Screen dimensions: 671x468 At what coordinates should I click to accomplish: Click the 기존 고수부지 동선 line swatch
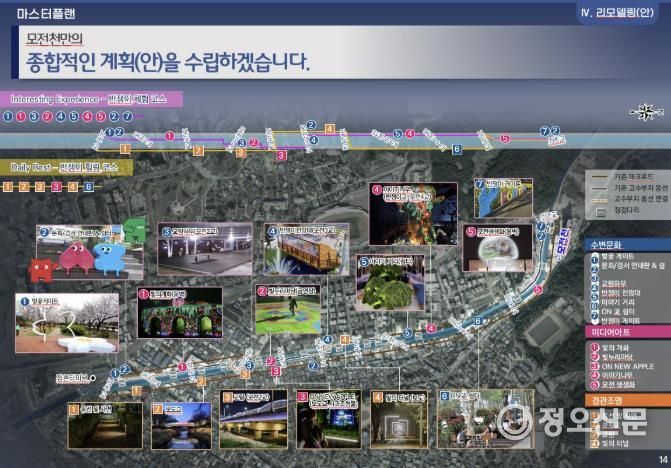point(598,188)
